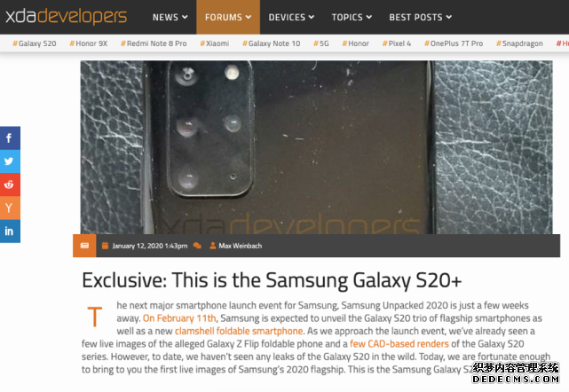Share article on Twitter
The width and height of the screenshot is (569, 392).
coord(10,161)
